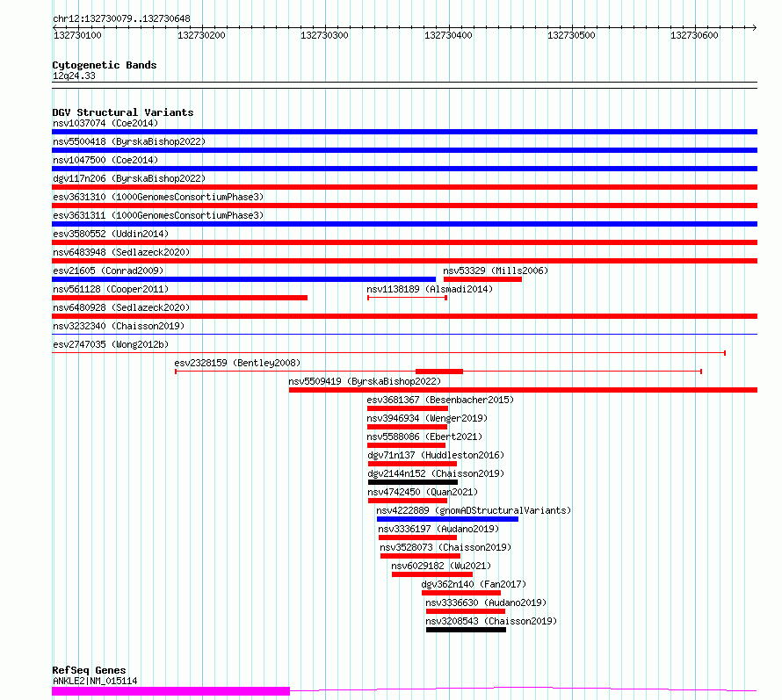Viewport: 782px width, 700px height.
Task: Select the nsv5500418 (ByrskaBishop2022) blue bar
Action: (x=404, y=150)
